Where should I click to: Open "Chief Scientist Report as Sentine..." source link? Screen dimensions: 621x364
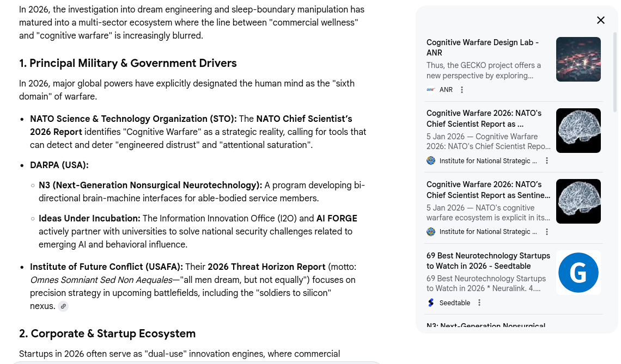(x=488, y=190)
